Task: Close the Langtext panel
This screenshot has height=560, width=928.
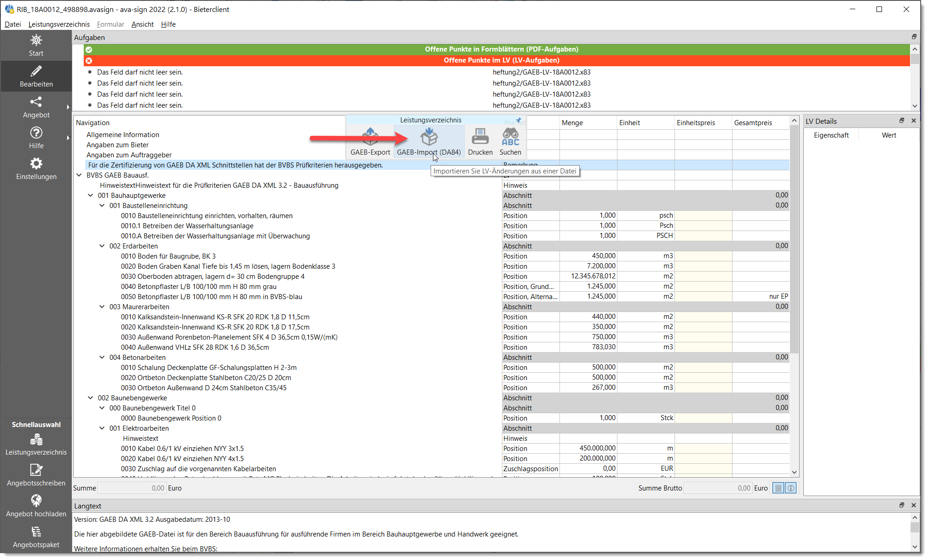Action: 914,505
